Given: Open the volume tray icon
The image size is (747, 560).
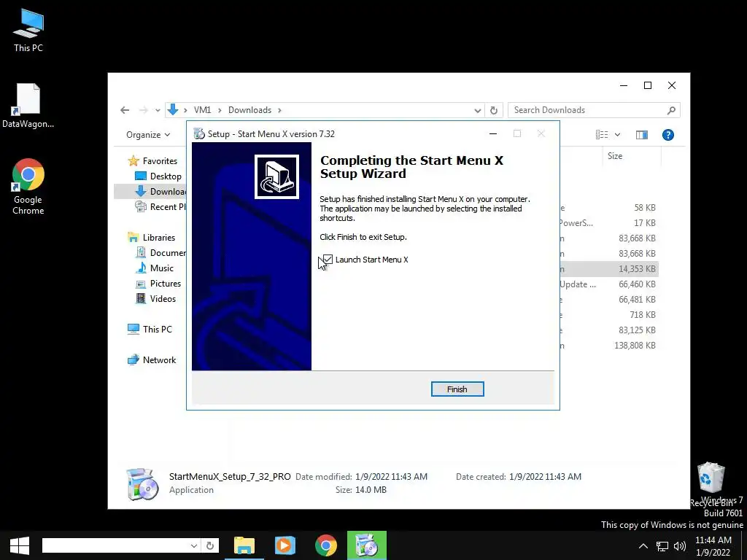Looking at the screenshot, I should click(x=680, y=546).
